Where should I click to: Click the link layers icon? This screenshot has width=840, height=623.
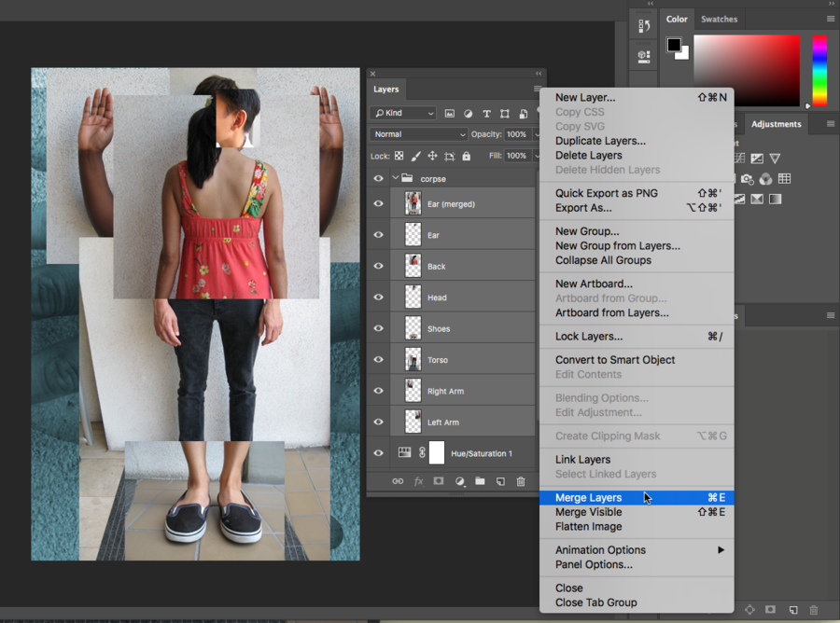pyautogui.click(x=398, y=481)
